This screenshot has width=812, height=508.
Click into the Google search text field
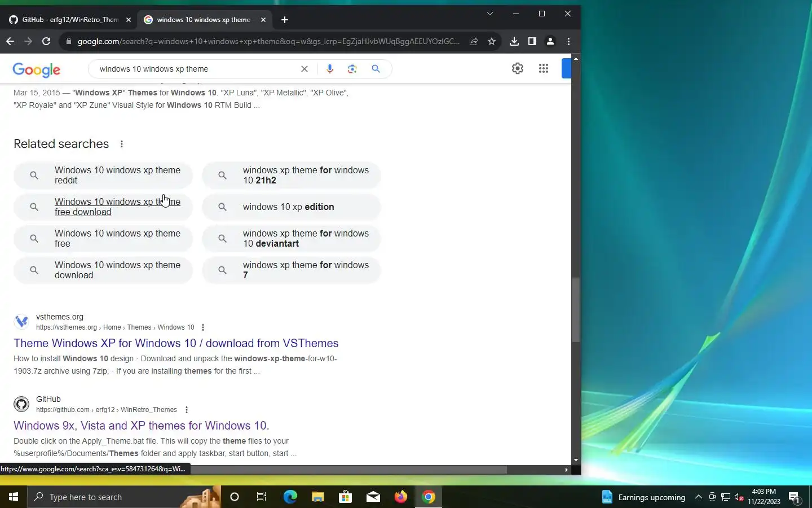(197, 69)
